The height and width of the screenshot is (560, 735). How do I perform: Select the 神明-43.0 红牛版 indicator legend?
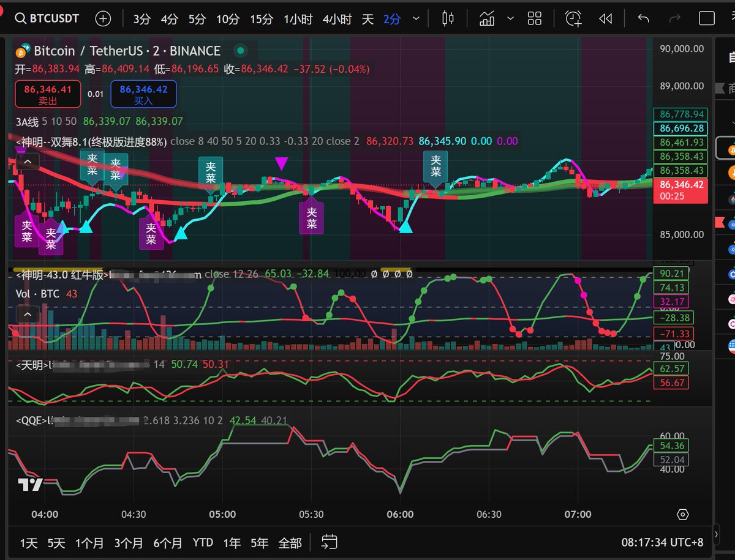(x=61, y=275)
